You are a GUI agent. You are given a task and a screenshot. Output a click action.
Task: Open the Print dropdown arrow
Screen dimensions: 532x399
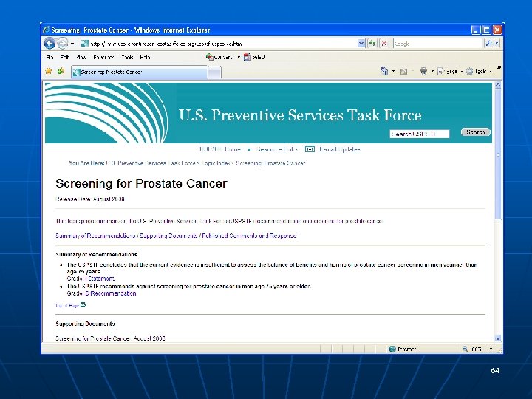pyautogui.click(x=432, y=71)
